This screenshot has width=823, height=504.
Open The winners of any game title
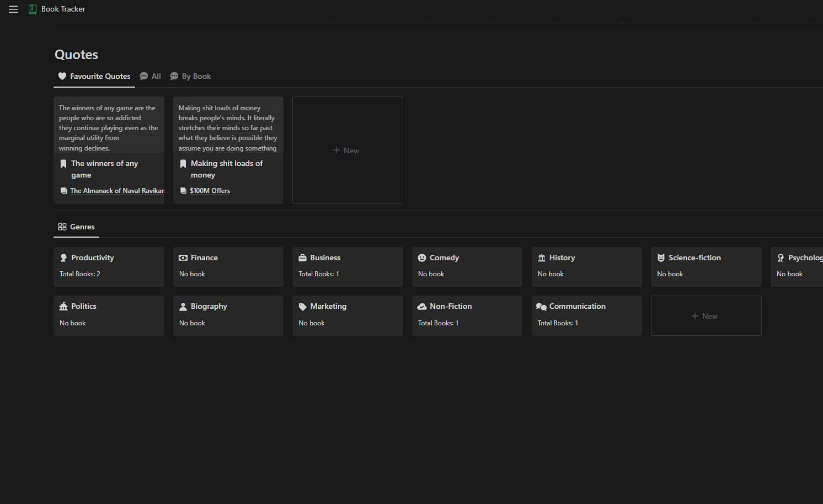(105, 169)
